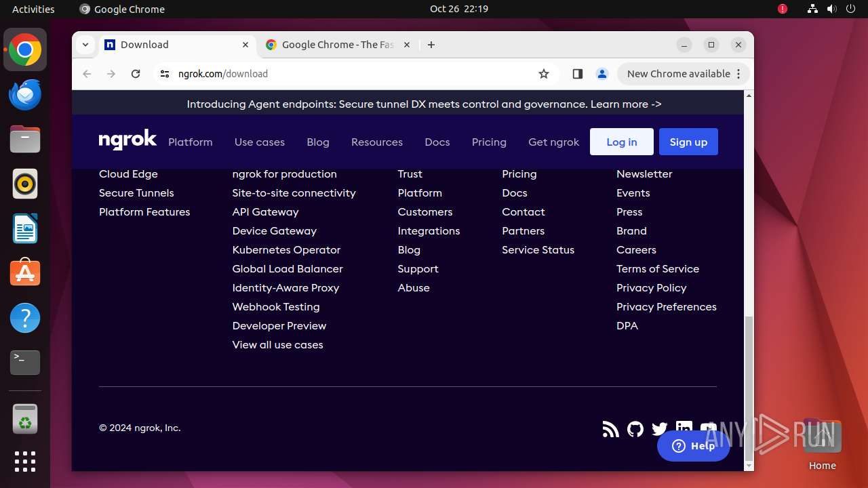Open the Service Status link
The image size is (868, 488).
[x=538, y=249]
